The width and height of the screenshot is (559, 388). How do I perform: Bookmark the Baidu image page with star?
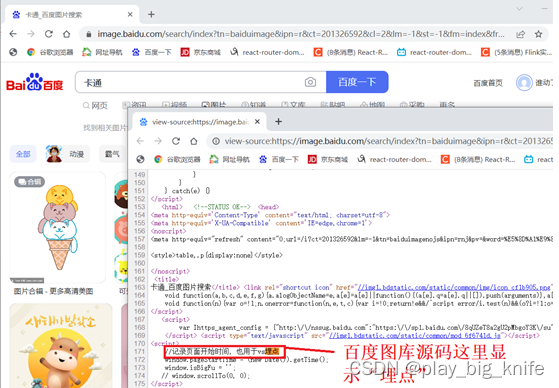(538, 34)
